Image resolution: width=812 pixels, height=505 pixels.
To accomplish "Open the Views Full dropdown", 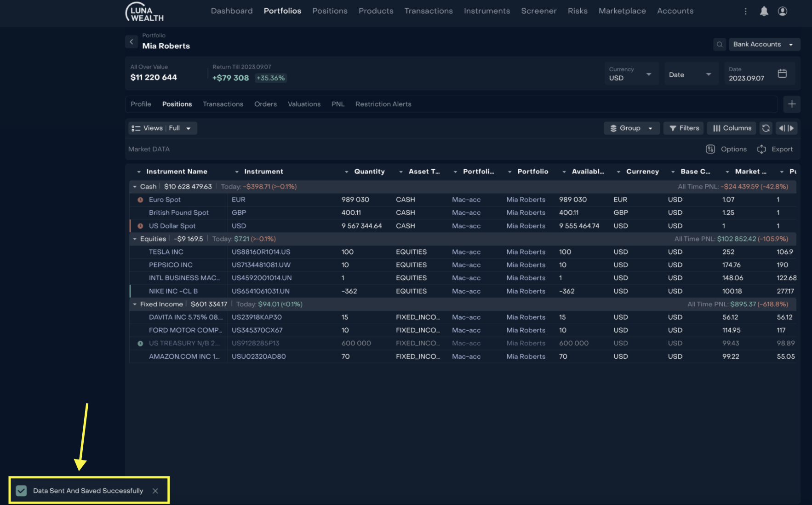I will 162,128.
